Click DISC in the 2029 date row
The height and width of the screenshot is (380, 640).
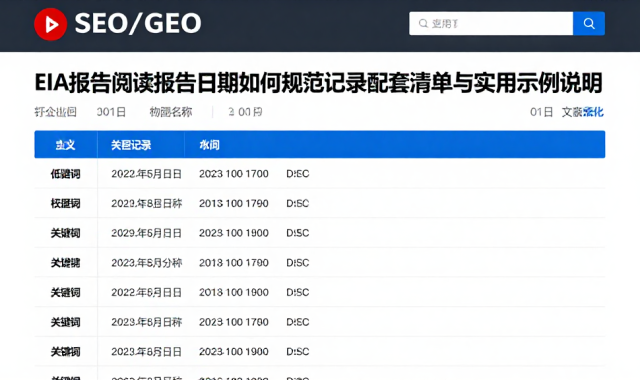298,233
